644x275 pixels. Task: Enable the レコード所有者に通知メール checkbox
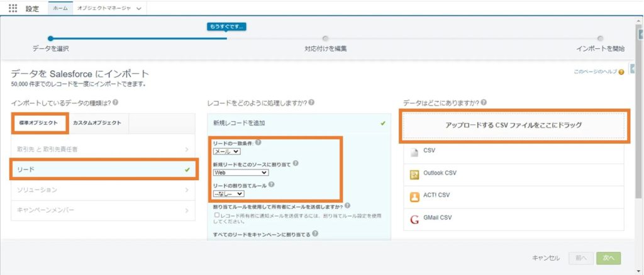[x=217, y=215]
